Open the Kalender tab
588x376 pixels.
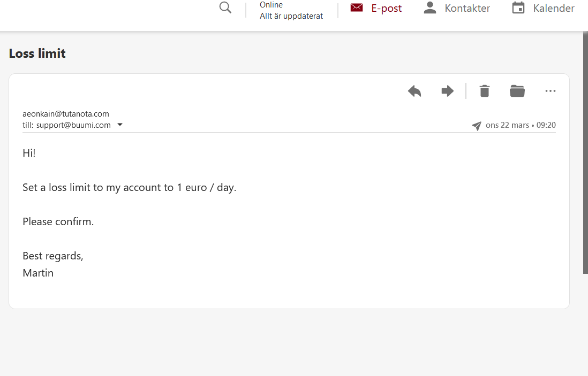pos(543,8)
